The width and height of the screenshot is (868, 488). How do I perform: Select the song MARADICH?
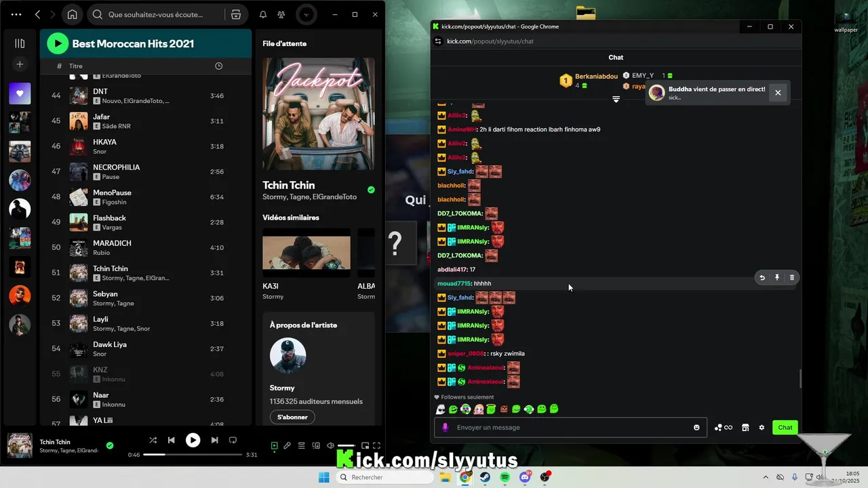(112, 243)
